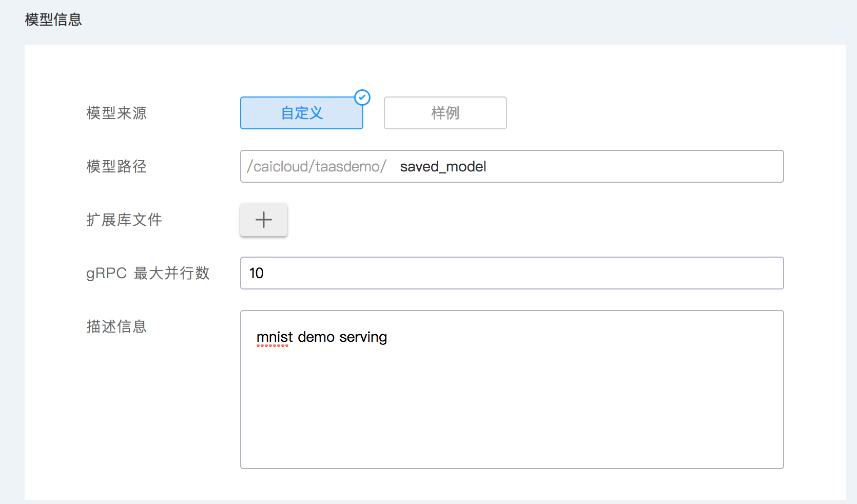Click the blue checkmark badge on 自定义
The height and width of the screenshot is (504, 857).
pyautogui.click(x=362, y=98)
